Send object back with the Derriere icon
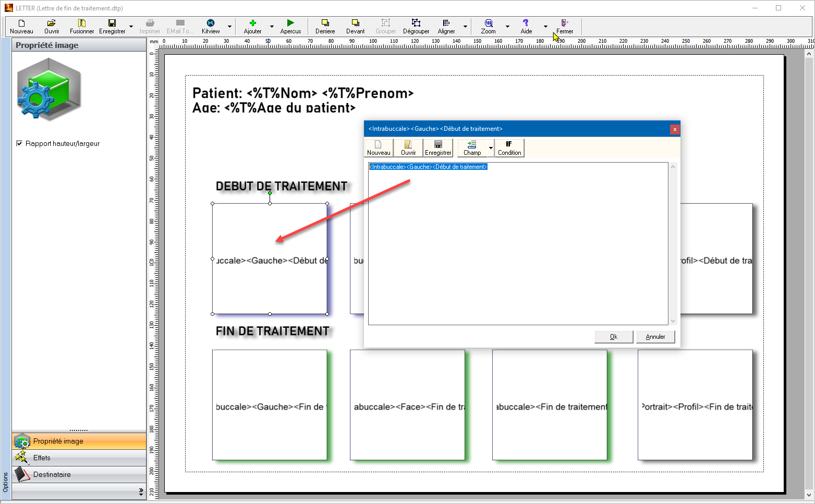 (325, 23)
